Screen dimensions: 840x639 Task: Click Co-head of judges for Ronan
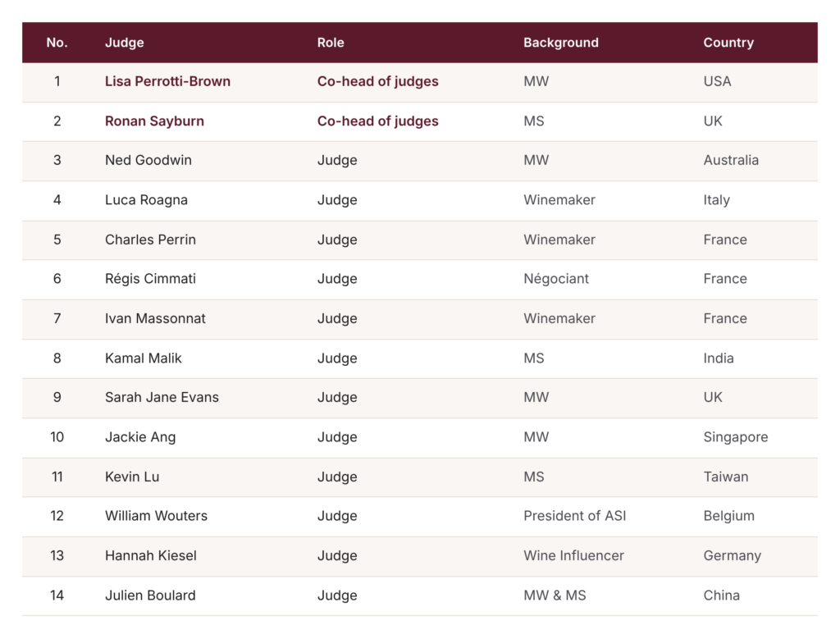377,121
